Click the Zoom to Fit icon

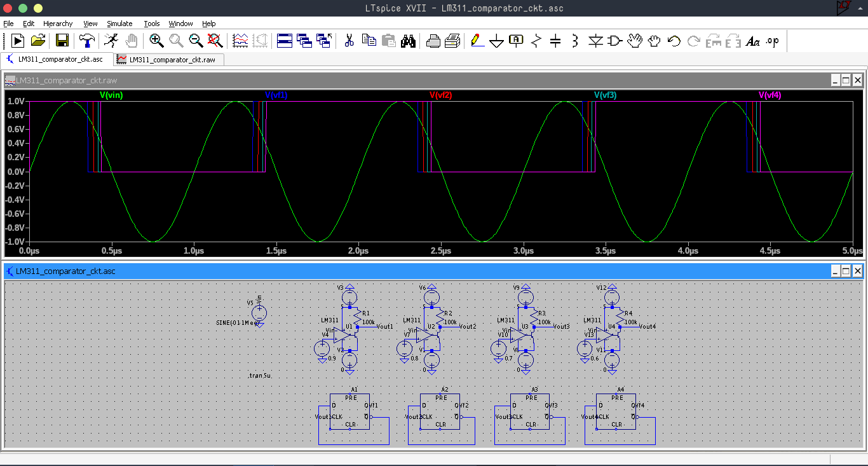point(215,41)
